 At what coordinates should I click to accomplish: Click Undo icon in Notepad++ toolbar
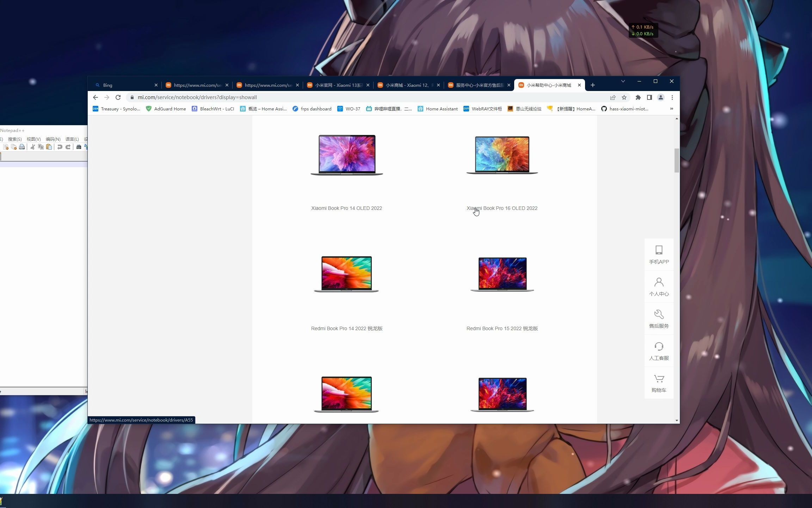coord(60,147)
